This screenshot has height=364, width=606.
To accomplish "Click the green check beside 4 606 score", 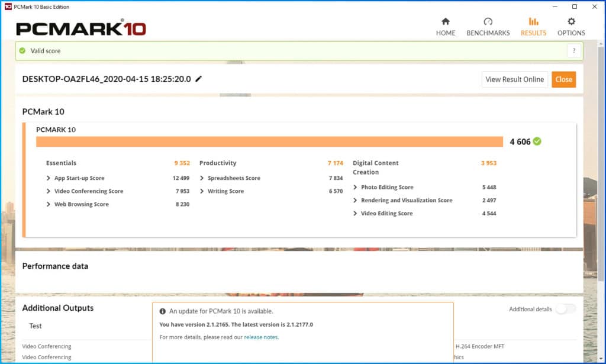I will pyautogui.click(x=537, y=141).
